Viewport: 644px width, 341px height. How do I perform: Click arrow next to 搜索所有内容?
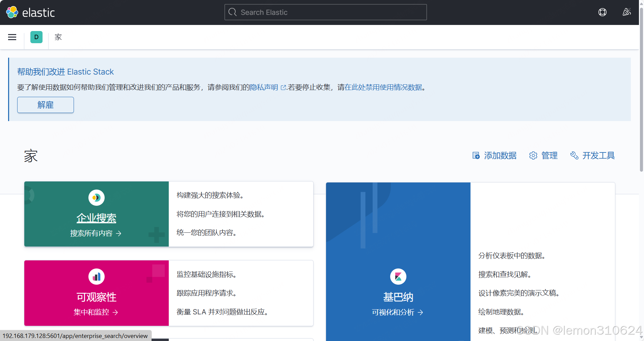tap(118, 233)
